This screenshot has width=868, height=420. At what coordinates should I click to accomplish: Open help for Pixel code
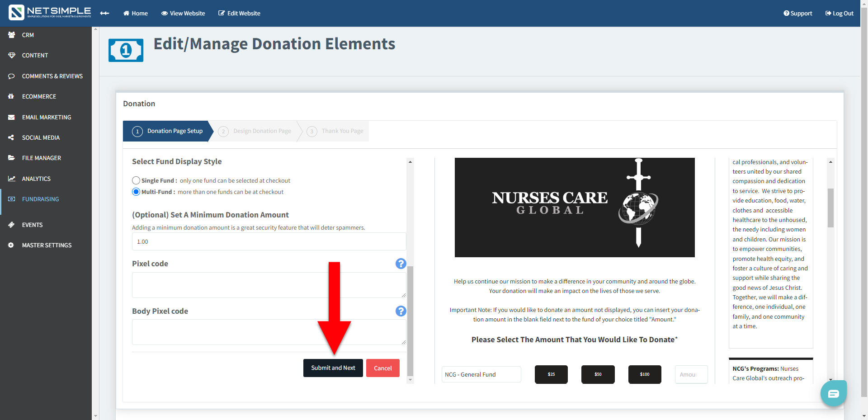coord(401,264)
